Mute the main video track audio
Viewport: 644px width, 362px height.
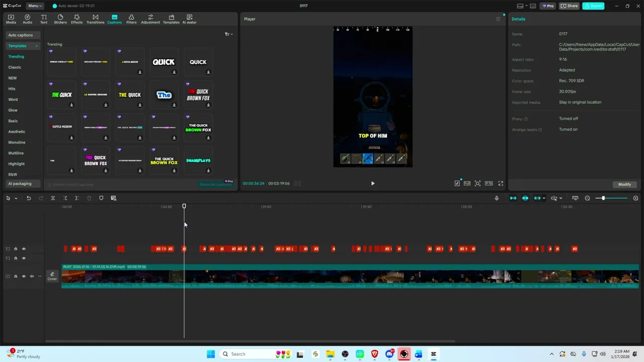[x=32, y=277]
